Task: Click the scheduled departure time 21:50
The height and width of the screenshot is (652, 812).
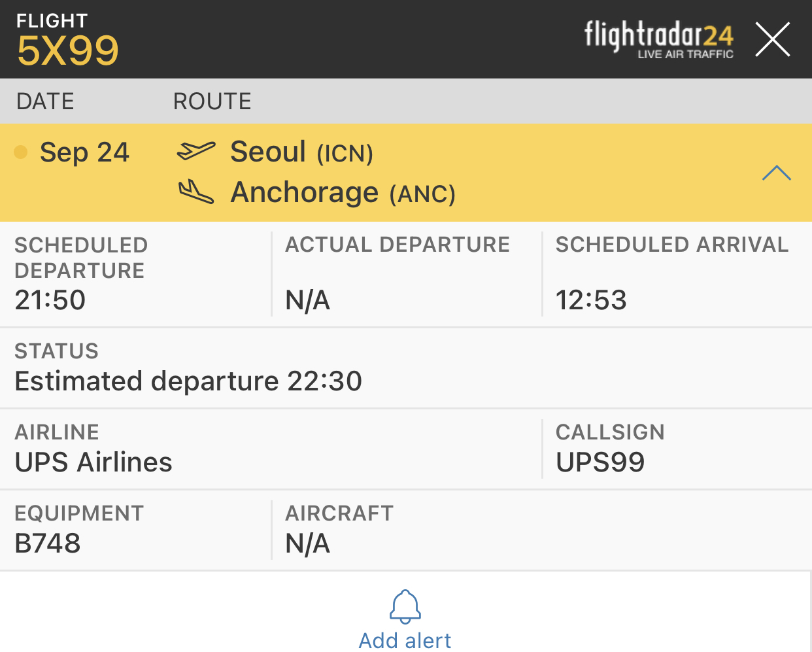Action: (x=50, y=300)
